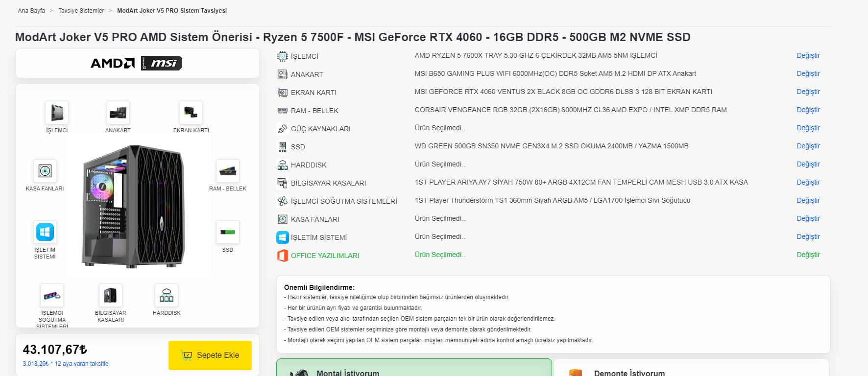Click the 1ST PLAYER ARIYA AY7 case text
This screenshot has width=868, height=376.
pyautogui.click(x=581, y=182)
